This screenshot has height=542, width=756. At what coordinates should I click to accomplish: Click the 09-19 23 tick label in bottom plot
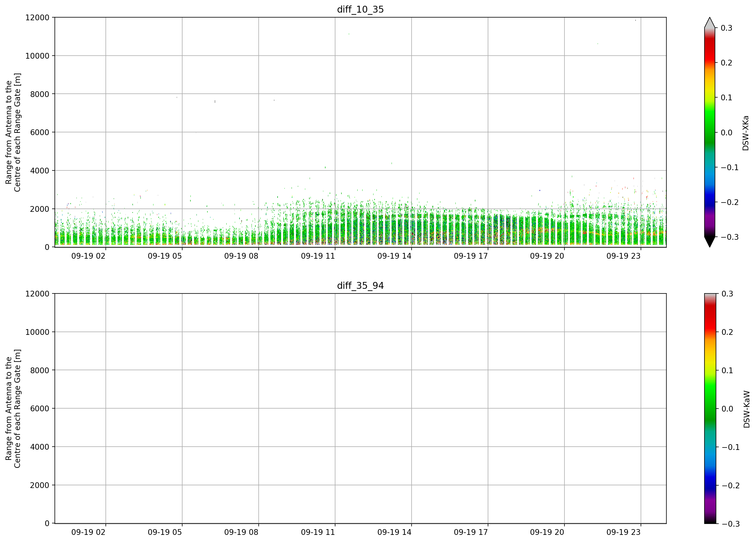click(623, 532)
